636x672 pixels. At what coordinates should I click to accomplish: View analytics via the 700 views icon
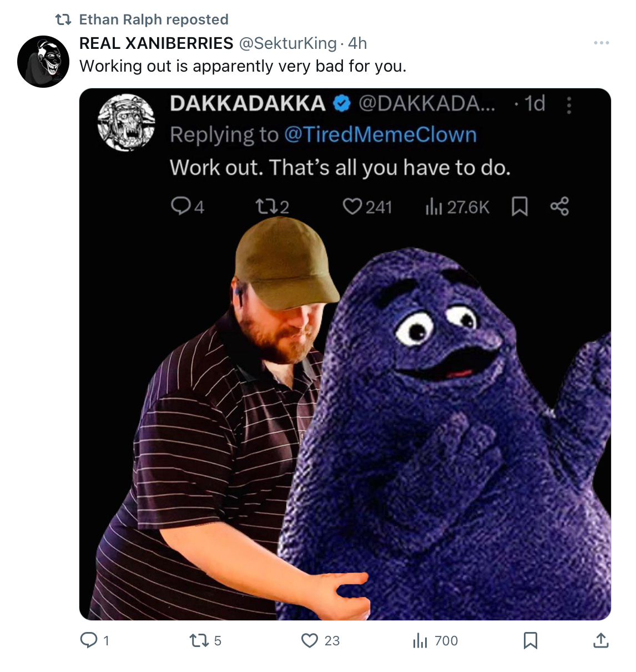[x=421, y=641]
